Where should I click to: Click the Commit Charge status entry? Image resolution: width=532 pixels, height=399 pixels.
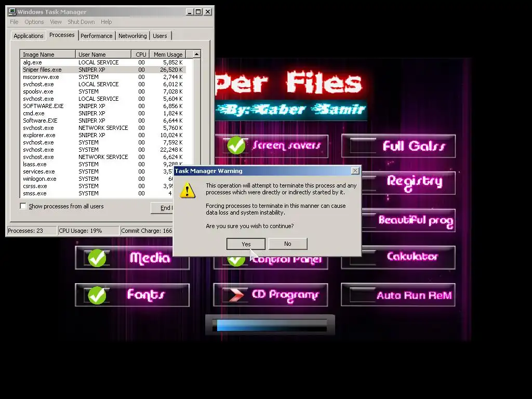[x=147, y=231]
